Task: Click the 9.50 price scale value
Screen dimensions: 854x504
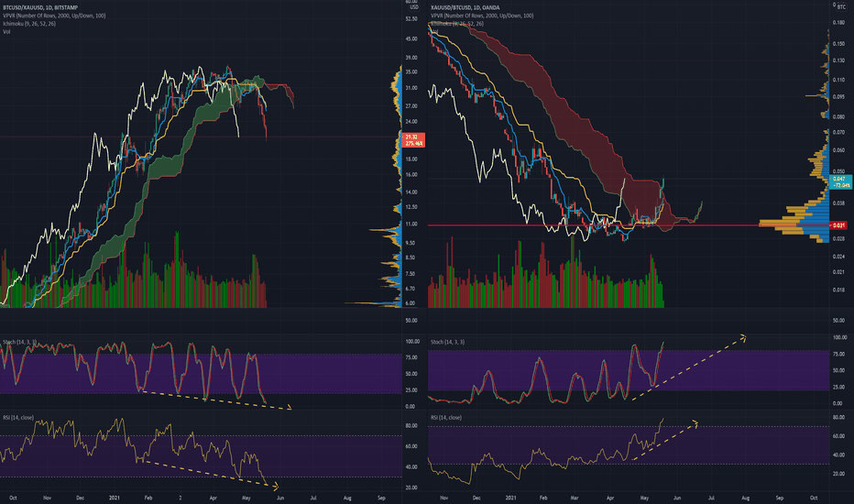Action: coord(411,243)
